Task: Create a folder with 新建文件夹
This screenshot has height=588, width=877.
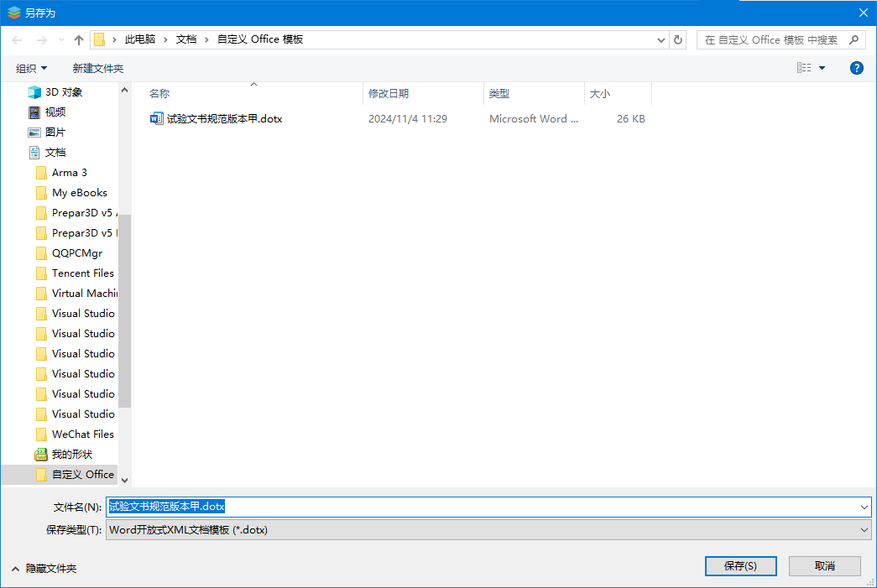Action: [x=98, y=68]
